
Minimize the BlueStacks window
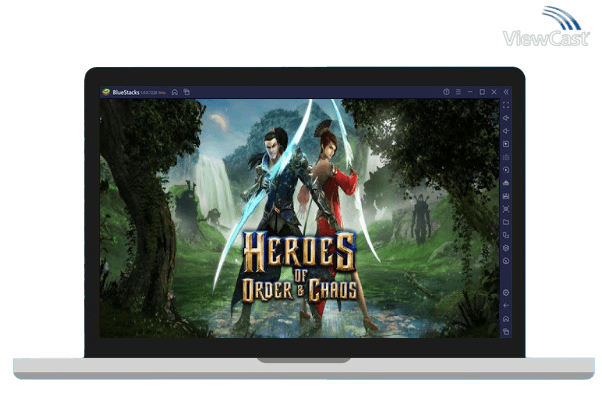click(x=470, y=92)
